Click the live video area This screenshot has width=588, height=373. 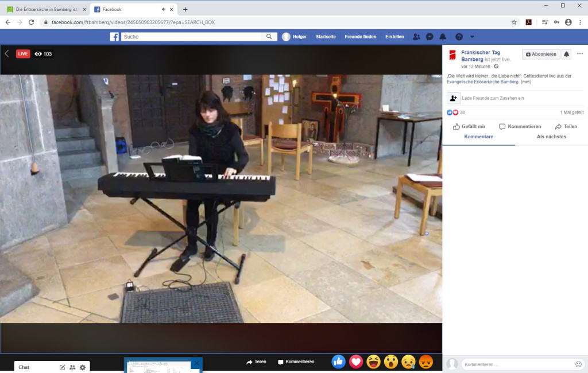pos(221,199)
